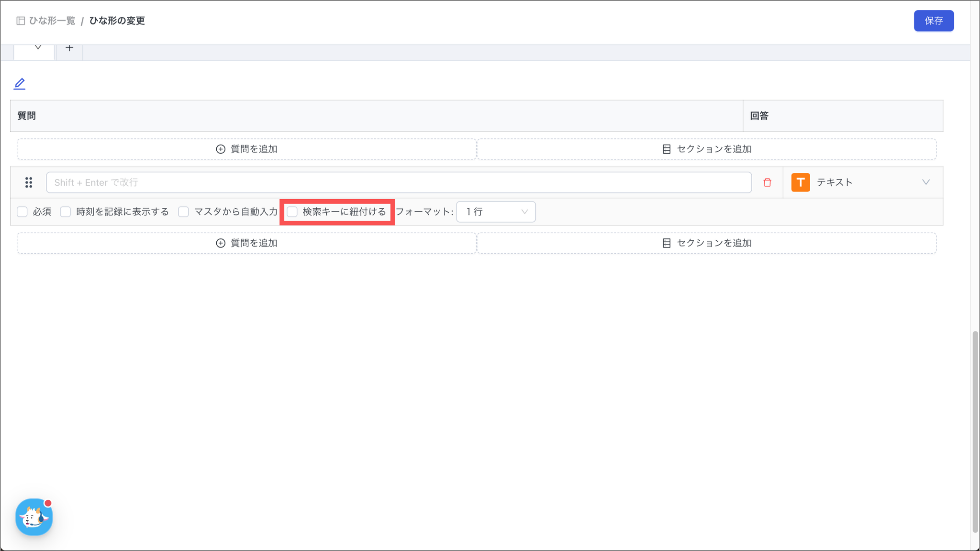Click the vertical page scrollbar
The image size is (980, 551).
[x=975, y=431]
